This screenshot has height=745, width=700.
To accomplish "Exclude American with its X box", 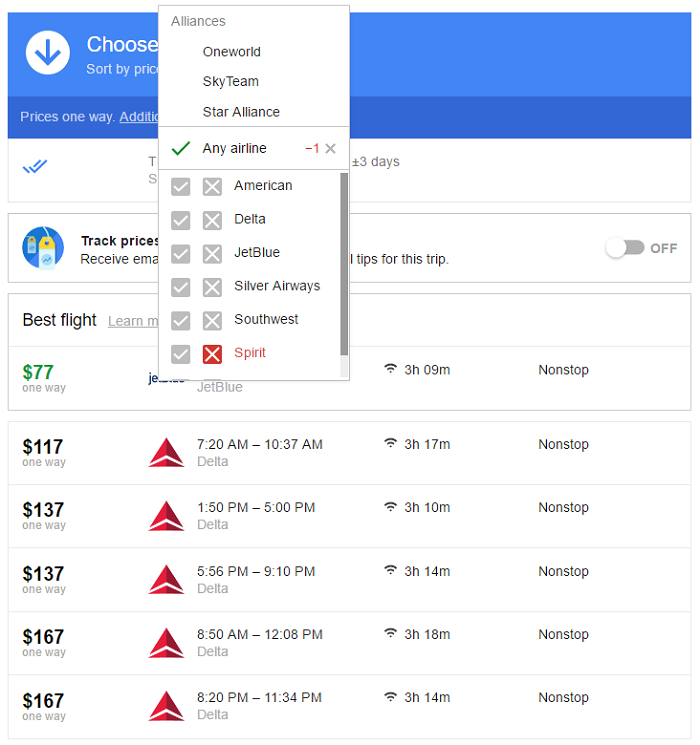I will (x=212, y=187).
